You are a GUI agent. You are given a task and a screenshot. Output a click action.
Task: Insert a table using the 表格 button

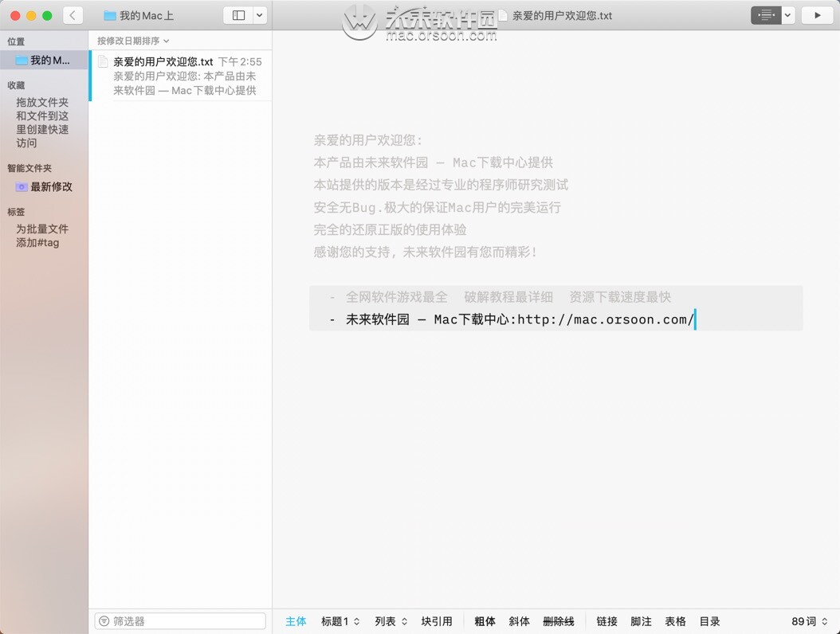point(675,621)
